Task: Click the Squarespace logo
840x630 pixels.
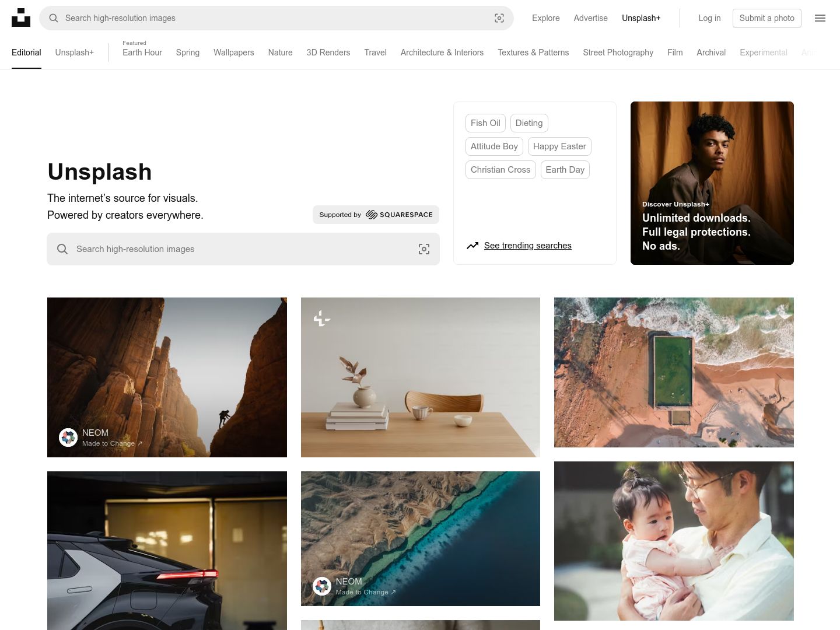Action: [399, 215]
